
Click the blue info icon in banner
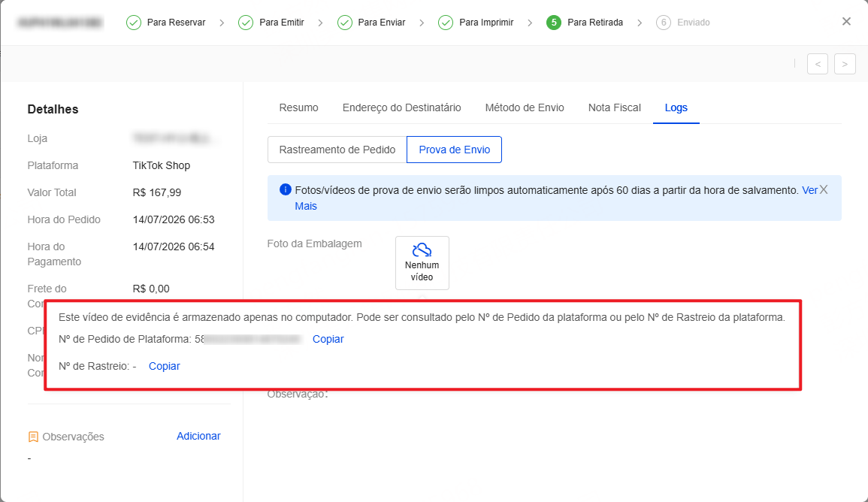pyautogui.click(x=285, y=190)
